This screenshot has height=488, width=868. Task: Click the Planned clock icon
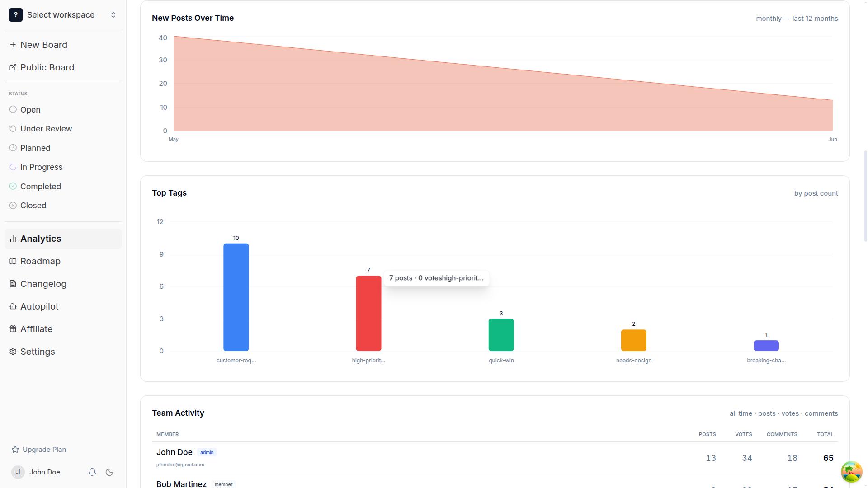tap(13, 148)
